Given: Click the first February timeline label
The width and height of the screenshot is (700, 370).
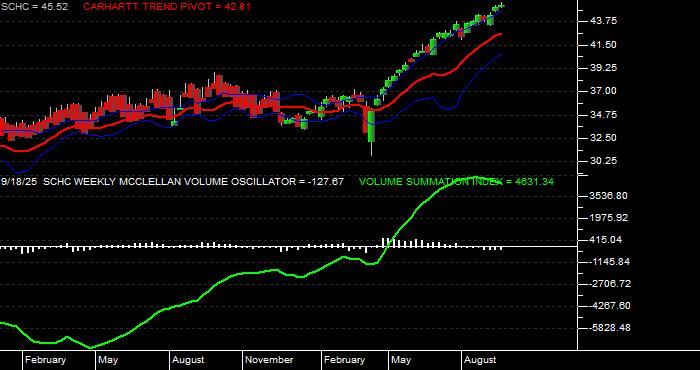Looking at the screenshot, I should click(x=45, y=360).
